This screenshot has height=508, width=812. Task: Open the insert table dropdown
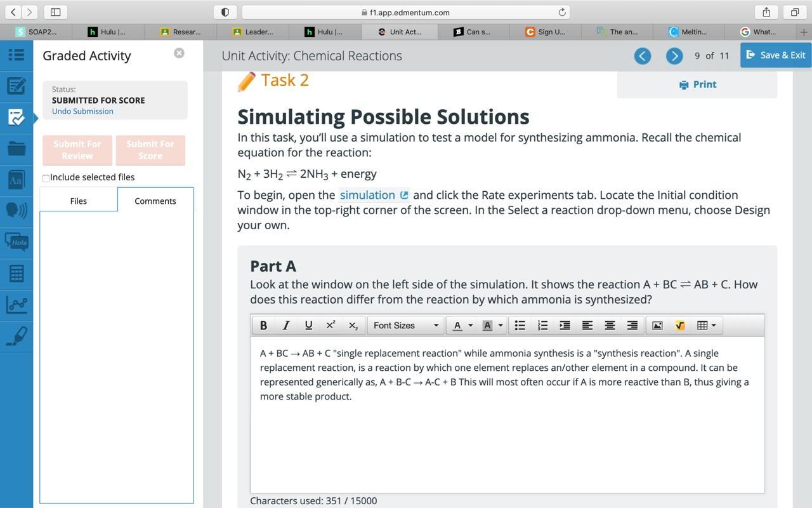click(706, 325)
